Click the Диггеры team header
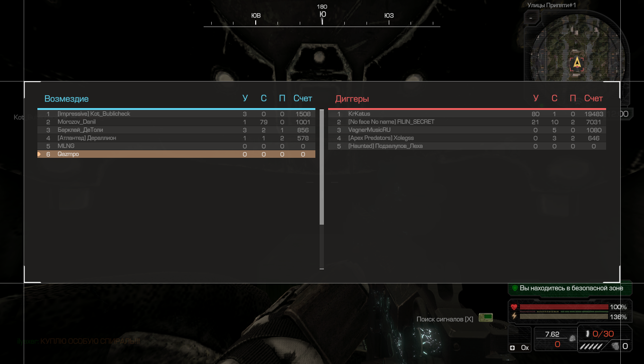The width and height of the screenshot is (644, 364). [x=352, y=99]
